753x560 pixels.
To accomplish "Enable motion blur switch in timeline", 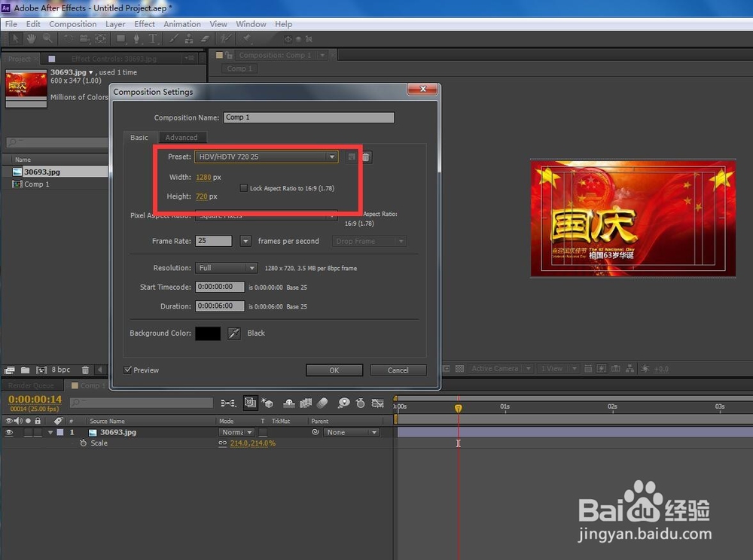I will [322, 403].
